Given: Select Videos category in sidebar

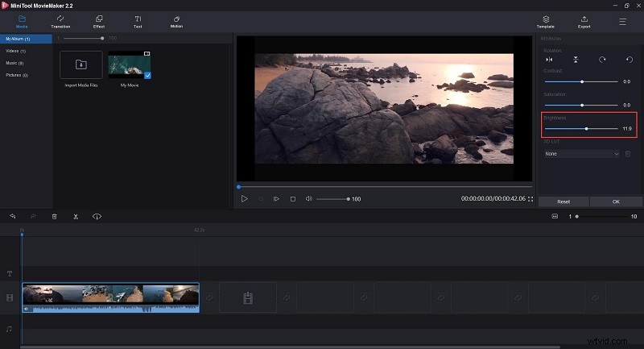Looking at the screenshot, I should (15, 51).
